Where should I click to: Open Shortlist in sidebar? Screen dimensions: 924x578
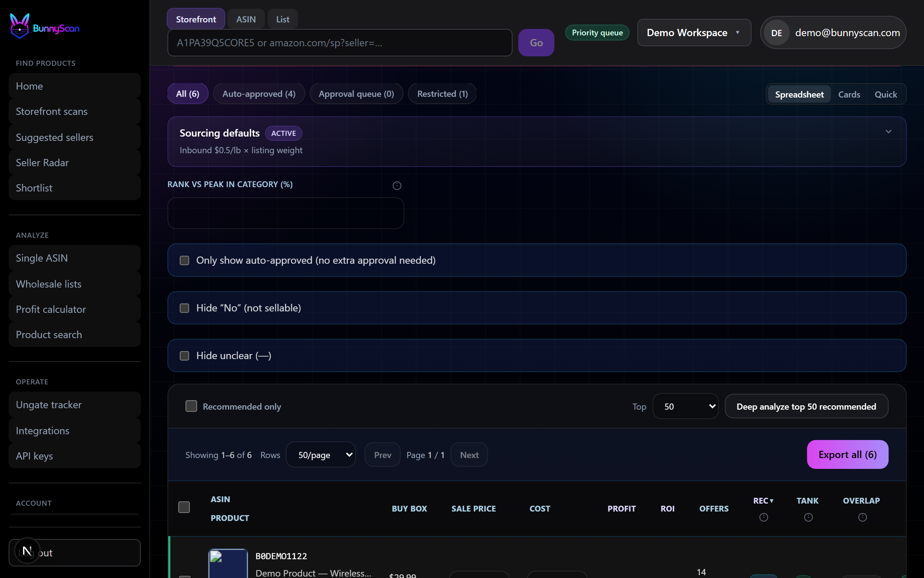[x=74, y=188]
